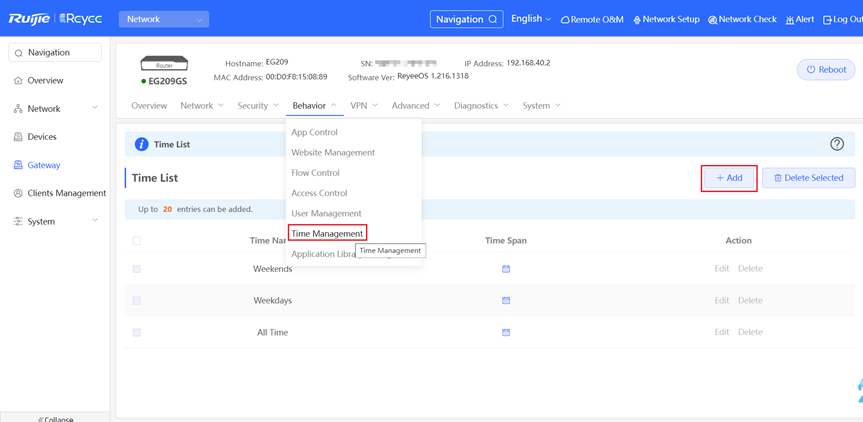This screenshot has height=422, width=863.
Task: Click the Time Span column header
Action: (x=506, y=240)
